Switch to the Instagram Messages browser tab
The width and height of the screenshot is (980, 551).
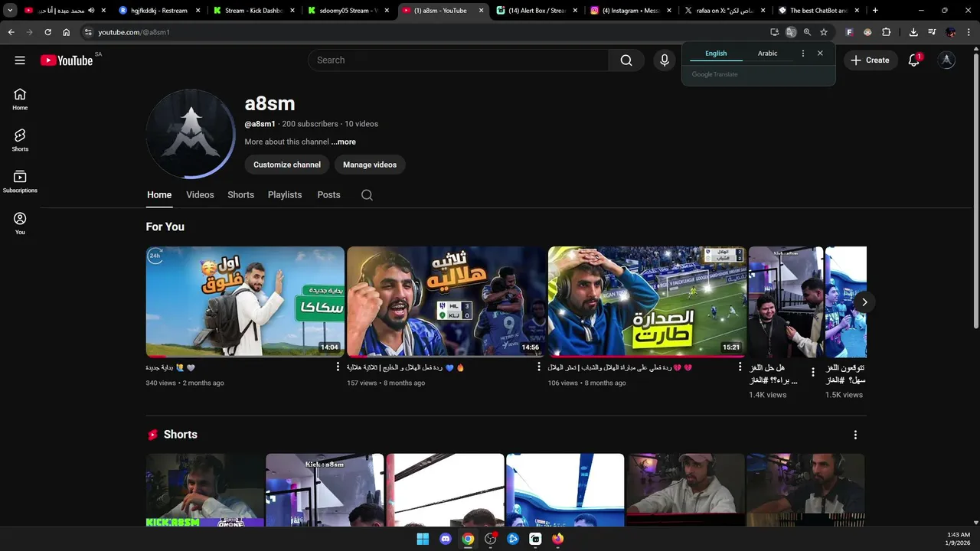pos(631,11)
